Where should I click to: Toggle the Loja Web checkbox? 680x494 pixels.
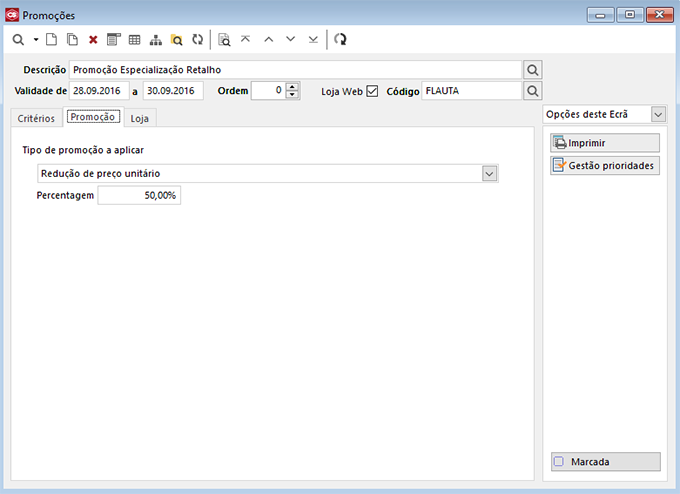[372, 91]
